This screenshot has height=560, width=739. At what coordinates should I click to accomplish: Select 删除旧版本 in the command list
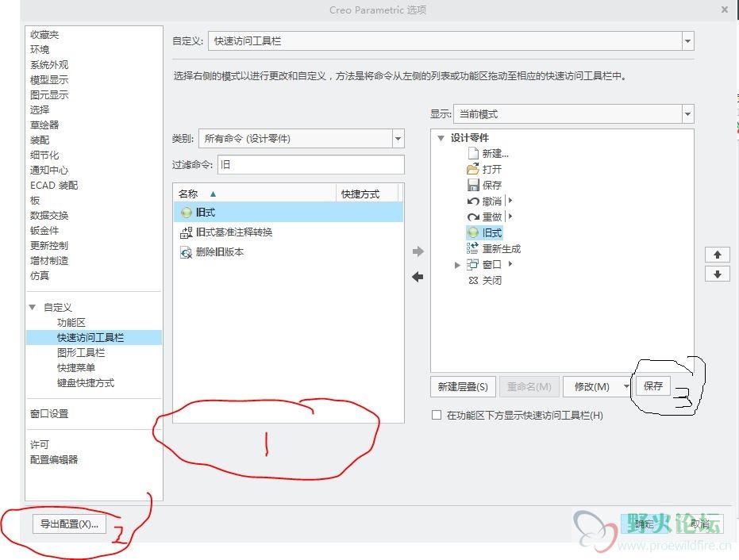point(220,252)
